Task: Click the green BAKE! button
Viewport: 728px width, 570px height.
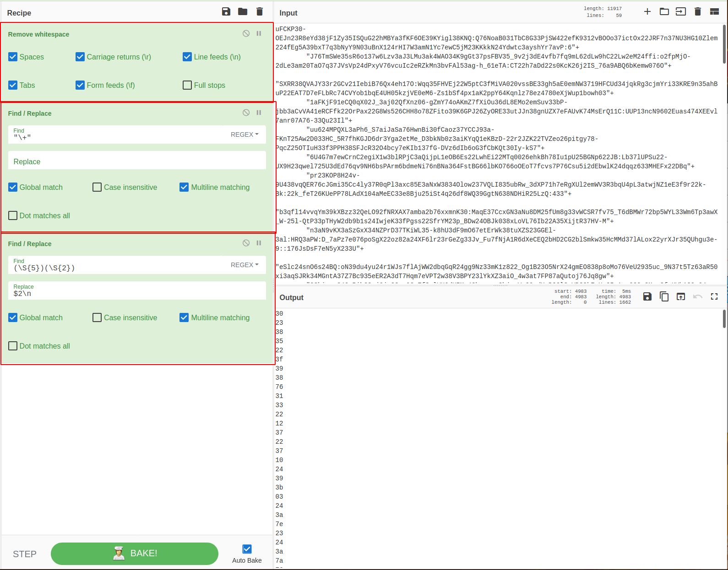Action: pyautogui.click(x=135, y=554)
